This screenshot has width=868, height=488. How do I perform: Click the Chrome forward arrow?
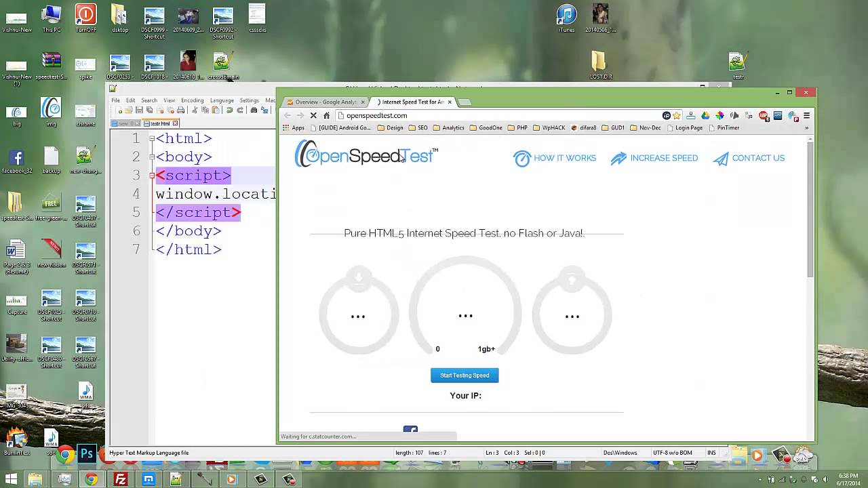[x=300, y=116]
